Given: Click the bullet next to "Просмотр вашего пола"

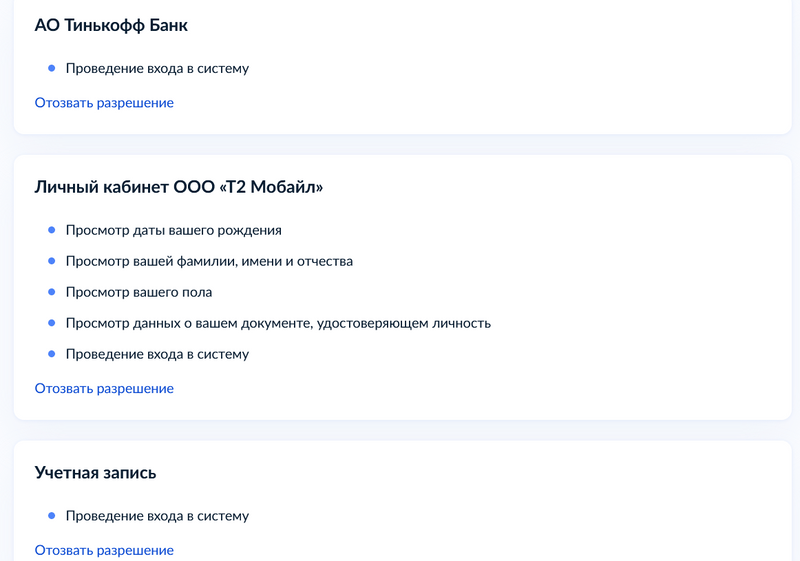Looking at the screenshot, I should point(51,292).
